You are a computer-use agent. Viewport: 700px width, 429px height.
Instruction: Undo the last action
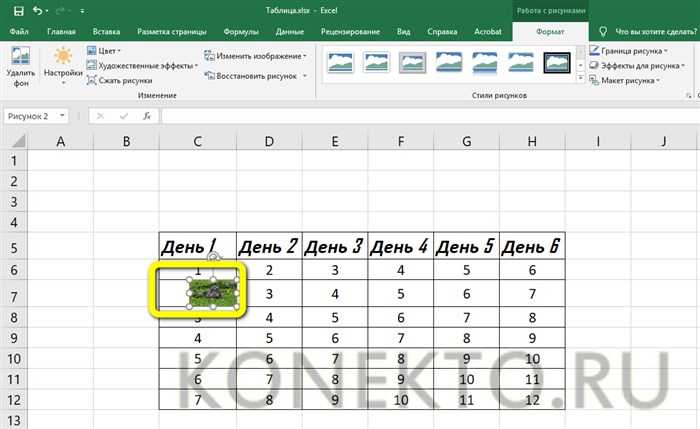click(38, 10)
